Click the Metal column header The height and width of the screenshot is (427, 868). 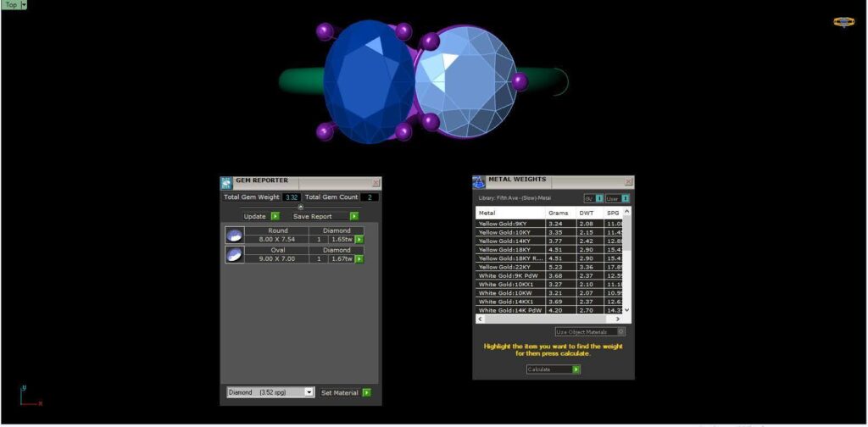click(x=511, y=213)
